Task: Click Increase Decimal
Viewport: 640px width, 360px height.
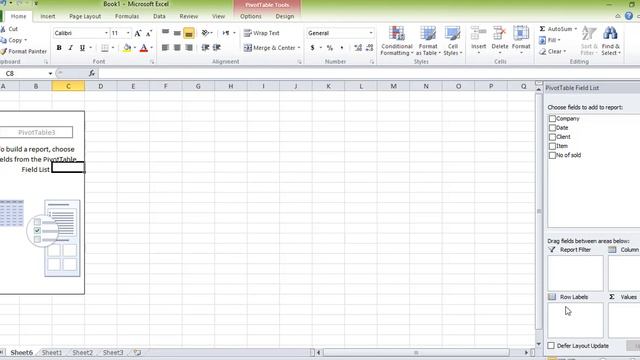Action: pos(358,48)
